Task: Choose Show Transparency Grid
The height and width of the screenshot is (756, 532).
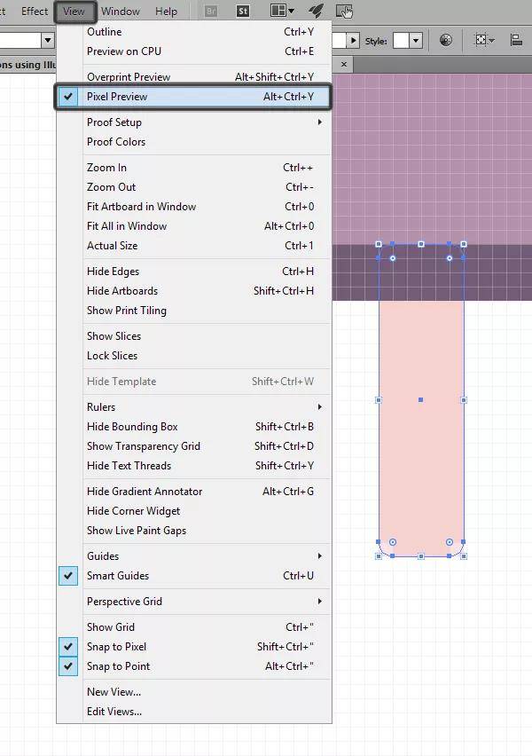Action: 192,446
